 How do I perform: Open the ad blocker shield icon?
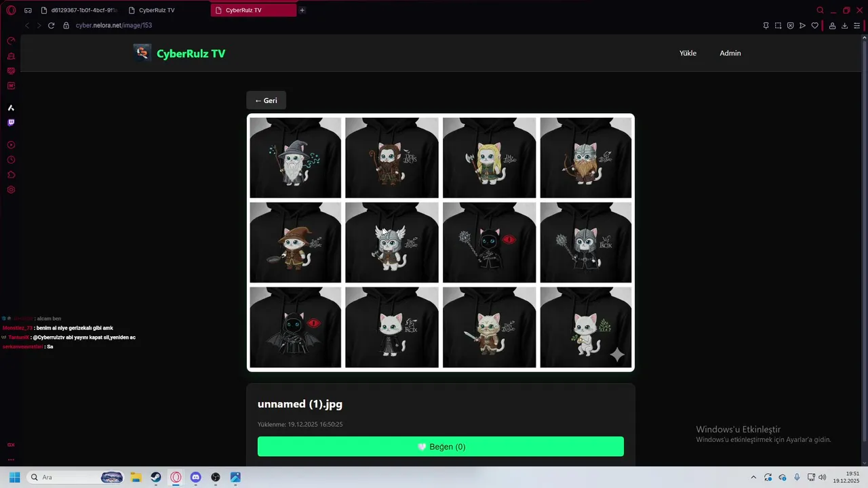pyautogui.click(x=790, y=26)
